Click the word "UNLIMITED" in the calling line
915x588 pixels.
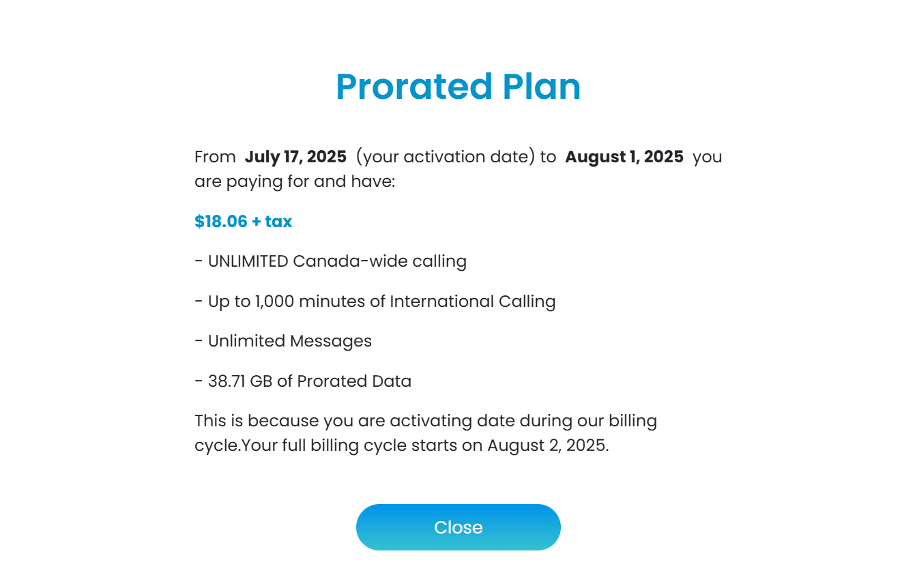coord(248,261)
